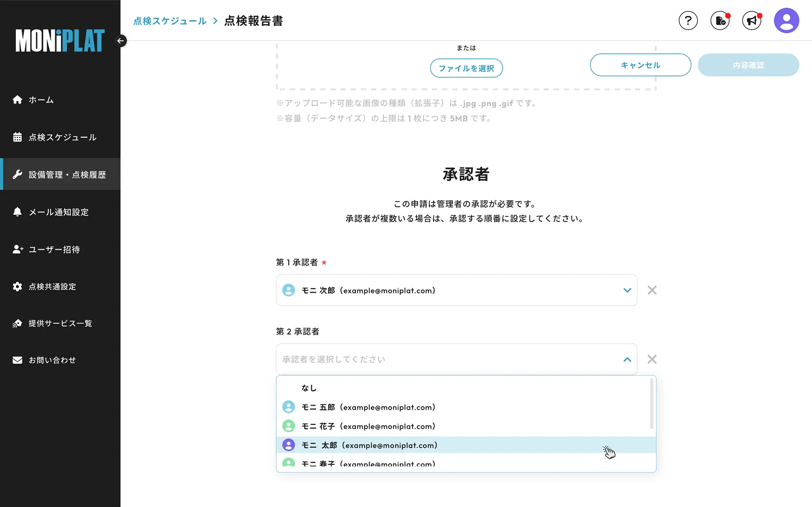Click the または text in the upload area

pyautogui.click(x=466, y=48)
